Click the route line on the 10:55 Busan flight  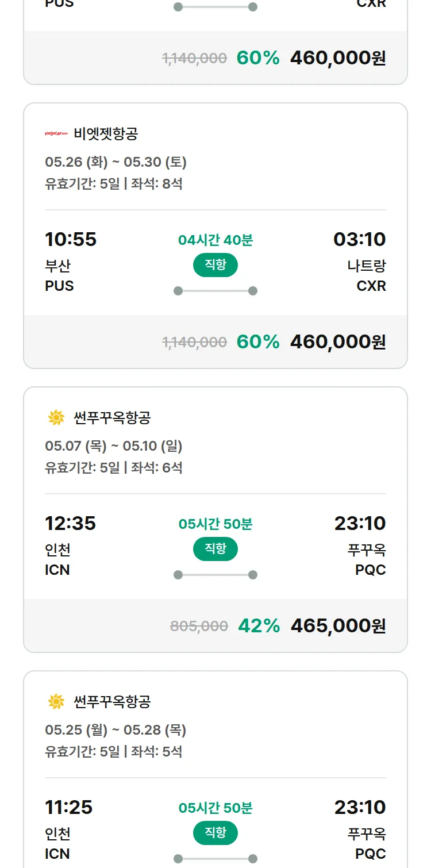[x=215, y=291]
